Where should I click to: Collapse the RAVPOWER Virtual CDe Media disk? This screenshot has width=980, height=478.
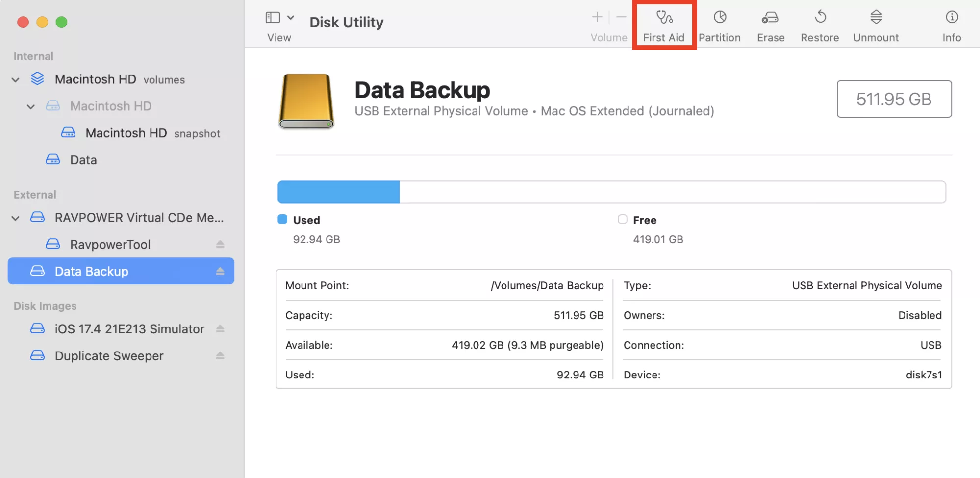point(16,218)
